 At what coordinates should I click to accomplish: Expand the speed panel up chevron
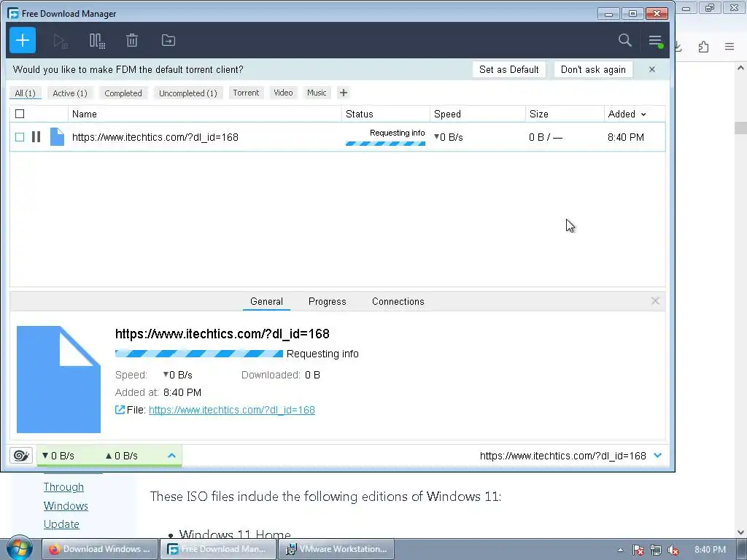tap(171, 456)
